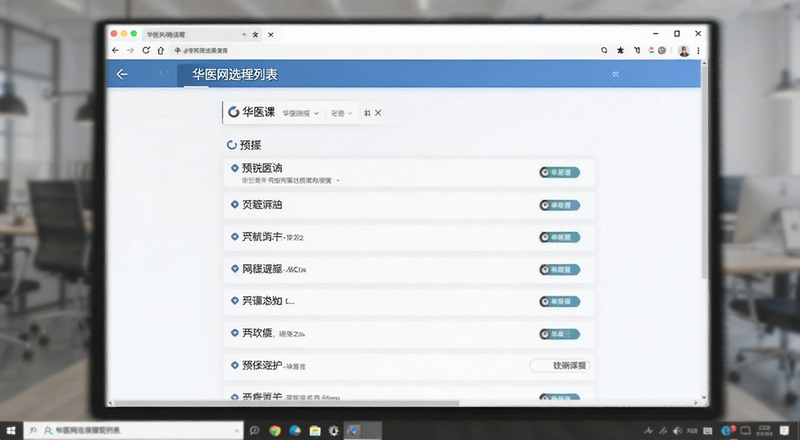The height and width of the screenshot is (440, 800).
Task: Toggle the switch on the 网 course row
Action: [x=560, y=270]
